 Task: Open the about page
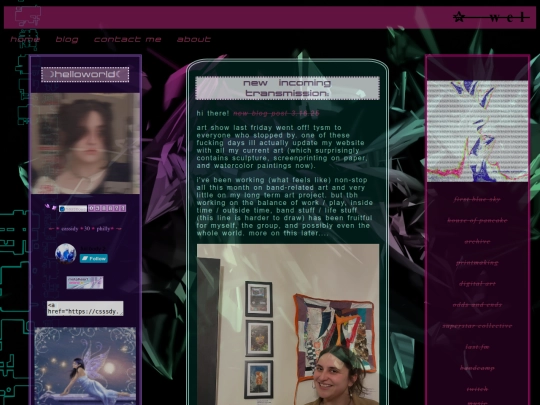194,39
